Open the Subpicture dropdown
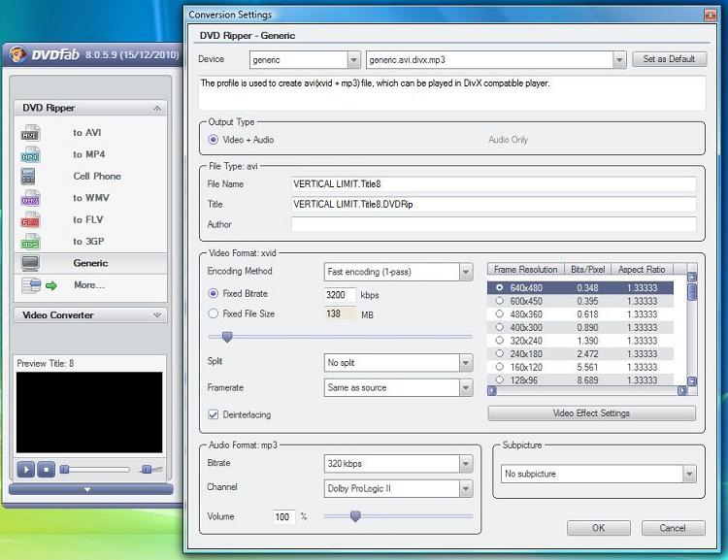Image resolution: width=728 pixels, height=560 pixels. point(689,474)
